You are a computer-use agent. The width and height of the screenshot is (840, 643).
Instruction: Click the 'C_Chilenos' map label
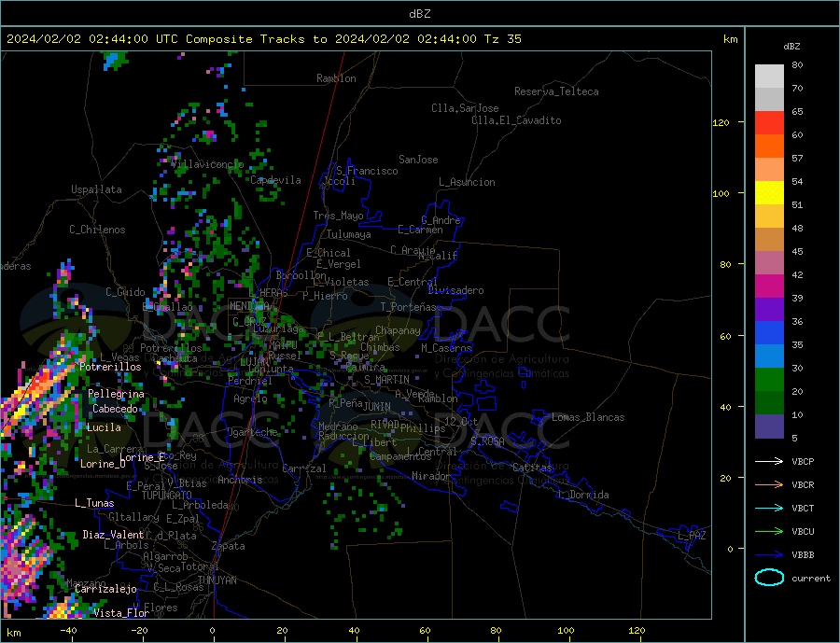[x=97, y=230]
